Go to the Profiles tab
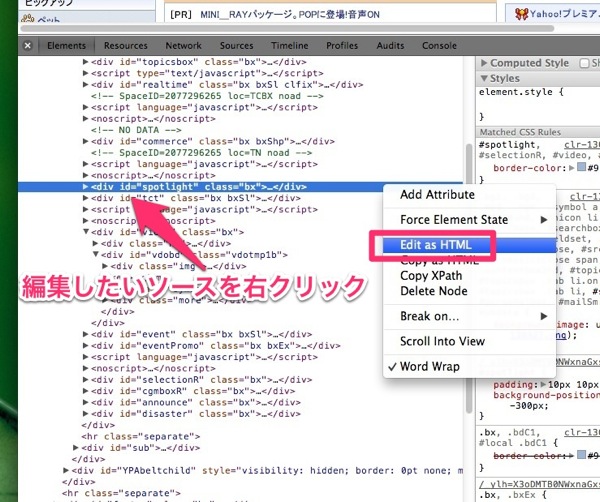The image size is (600, 502). [342, 46]
